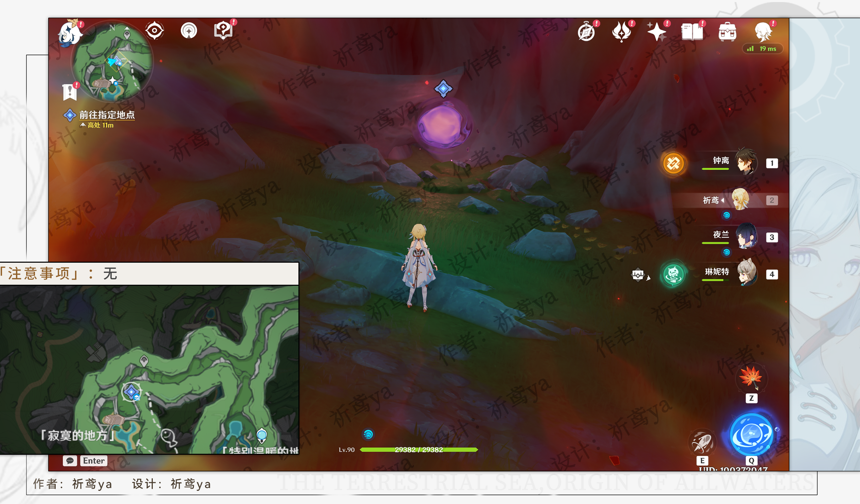Viewport: 860px width, 504px height.
Task: Click the fishing spot icon on inset map
Action: pos(169,438)
